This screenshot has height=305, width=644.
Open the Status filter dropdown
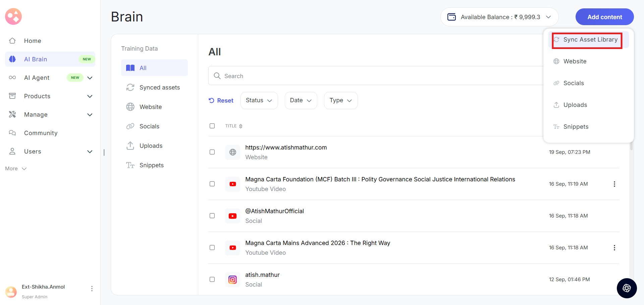[x=259, y=101]
